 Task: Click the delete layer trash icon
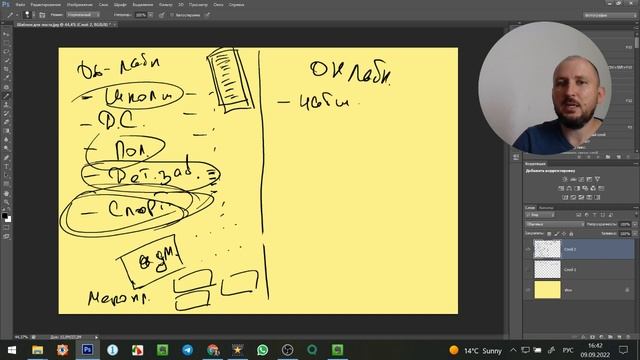tap(629, 337)
